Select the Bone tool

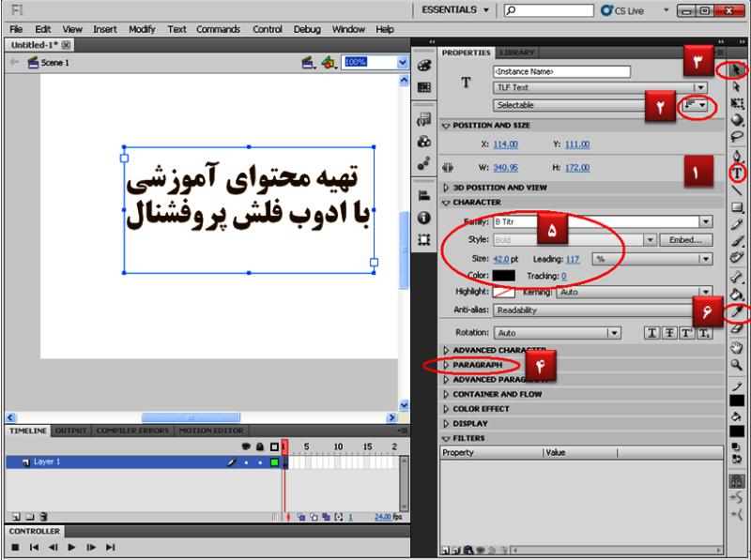pyautogui.click(x=737, y=277)
